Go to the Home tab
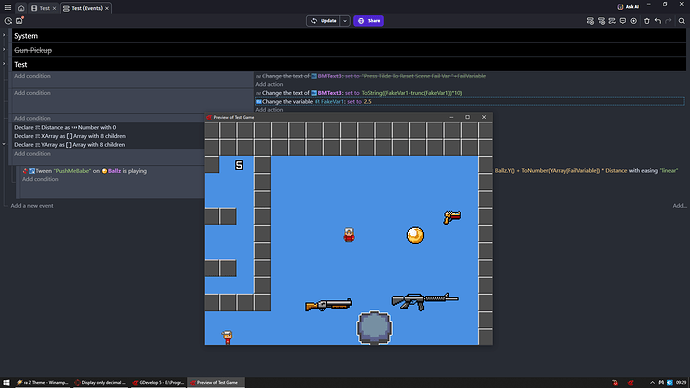 click(21, 8)
